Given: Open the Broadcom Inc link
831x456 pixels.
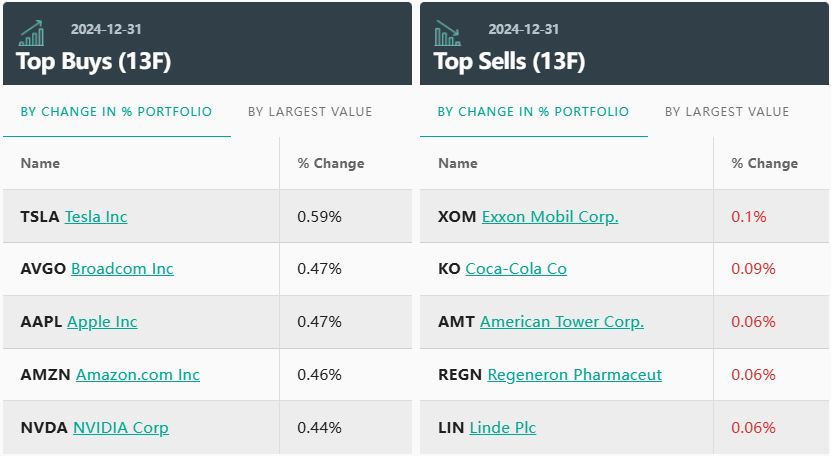Looking at the screenshot, I should pos(122,269).
